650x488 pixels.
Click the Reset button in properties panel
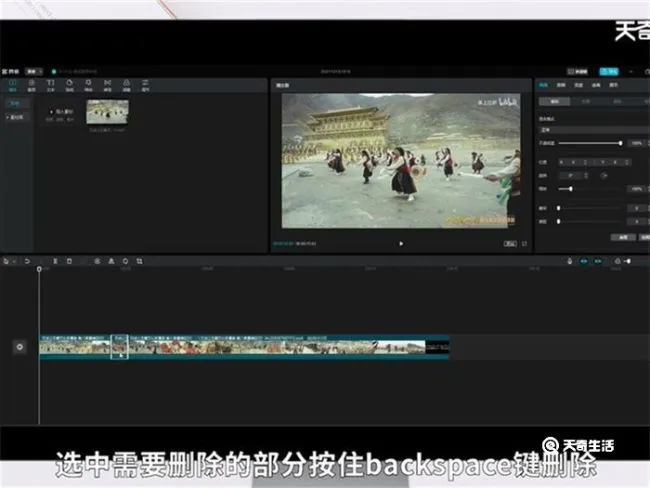coord(623,237)
